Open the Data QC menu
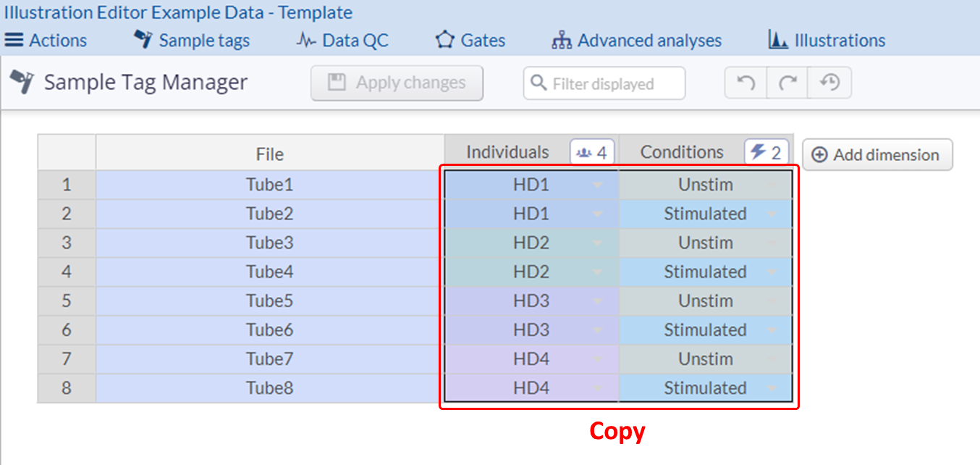 click(x=342, y=41)
